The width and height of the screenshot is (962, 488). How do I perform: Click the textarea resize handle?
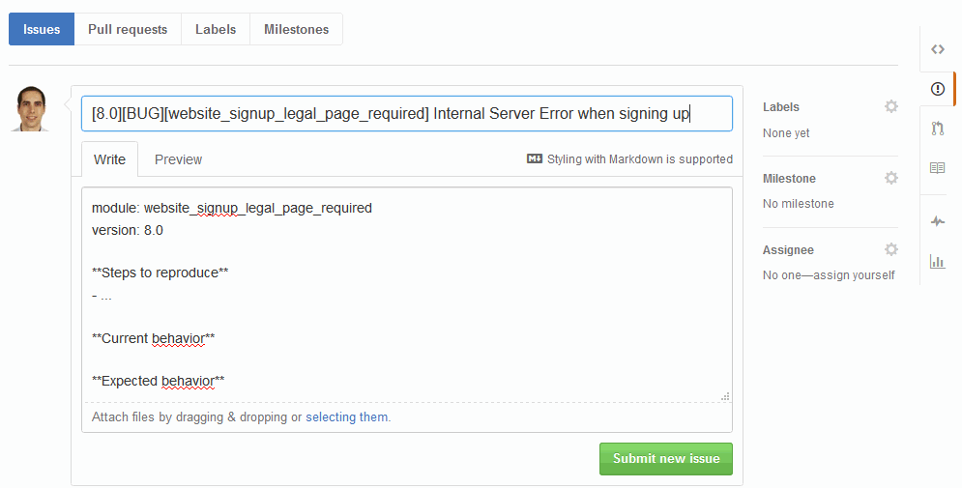coord(725,397)
